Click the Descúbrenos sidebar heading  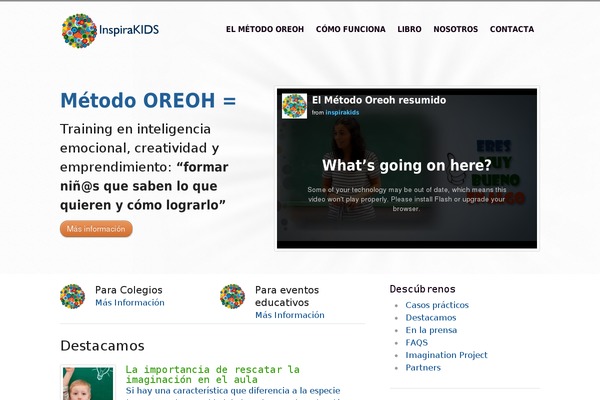[x=422, y=289]
